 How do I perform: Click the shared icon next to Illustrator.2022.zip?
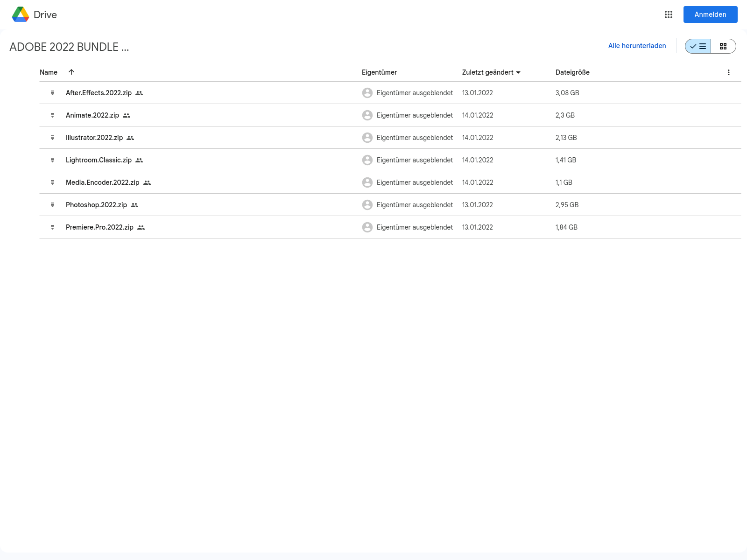[x=130, y=138]
